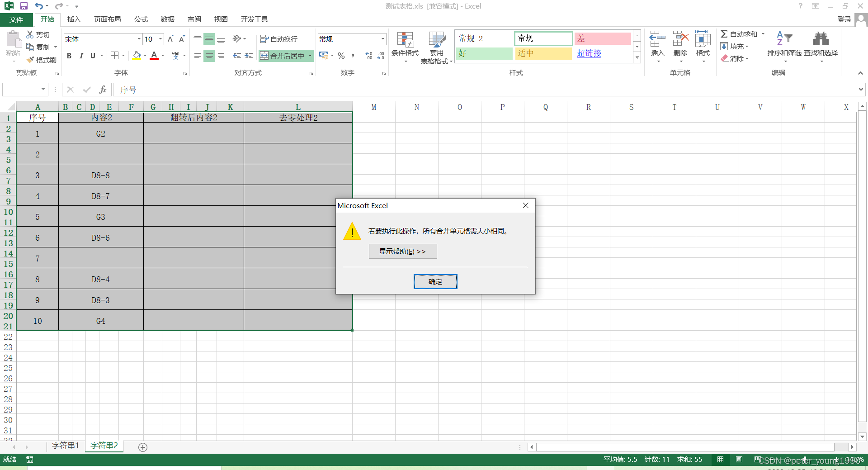Select the 适中 neutral cell style
Screen dimensions: 868x470
543,53
